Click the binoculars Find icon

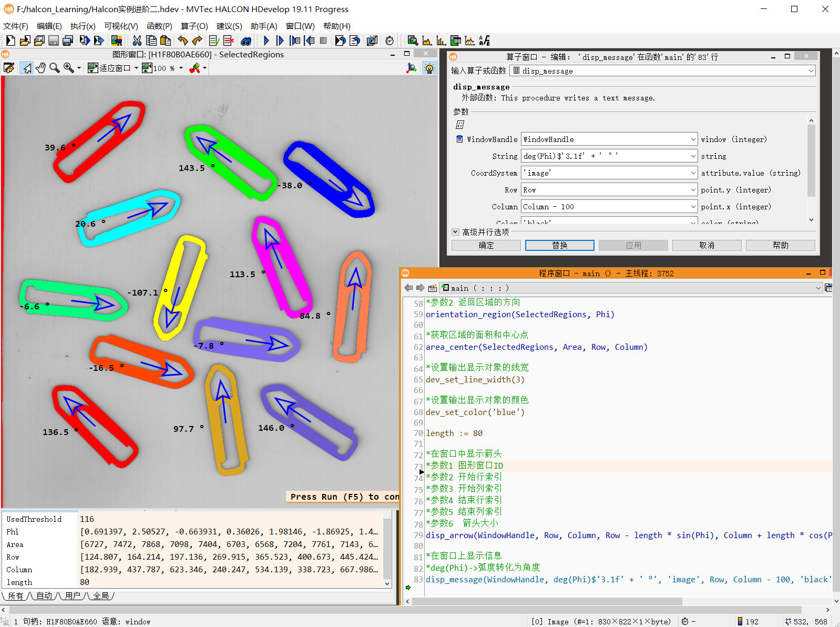(245, 41)
